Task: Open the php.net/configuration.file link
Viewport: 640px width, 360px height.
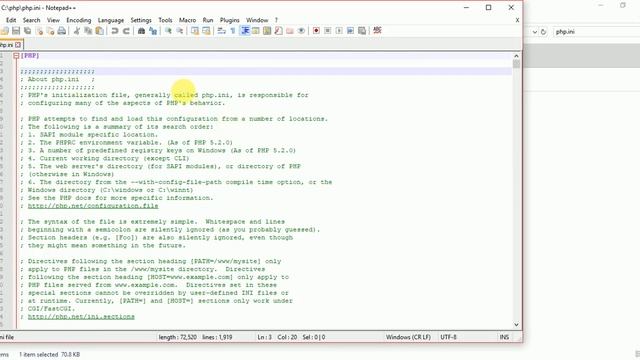Action: pos(93,206)
